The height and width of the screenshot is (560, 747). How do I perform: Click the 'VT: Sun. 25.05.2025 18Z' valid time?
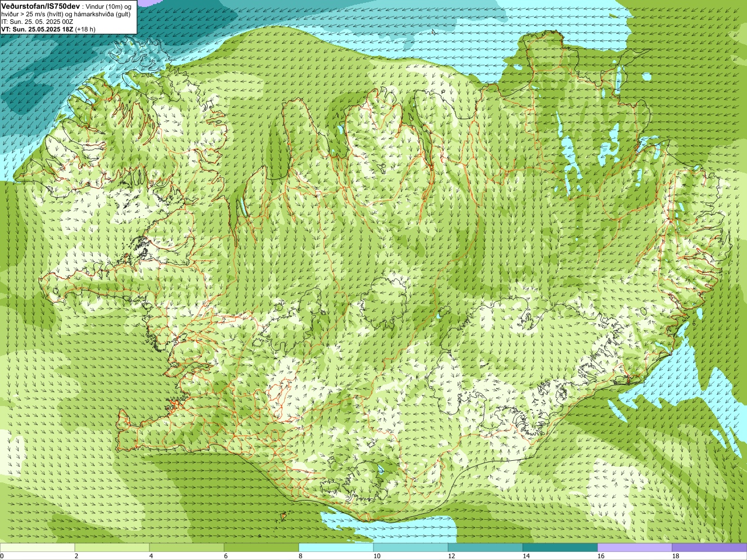pyautogui.click(x=37, y=29)
